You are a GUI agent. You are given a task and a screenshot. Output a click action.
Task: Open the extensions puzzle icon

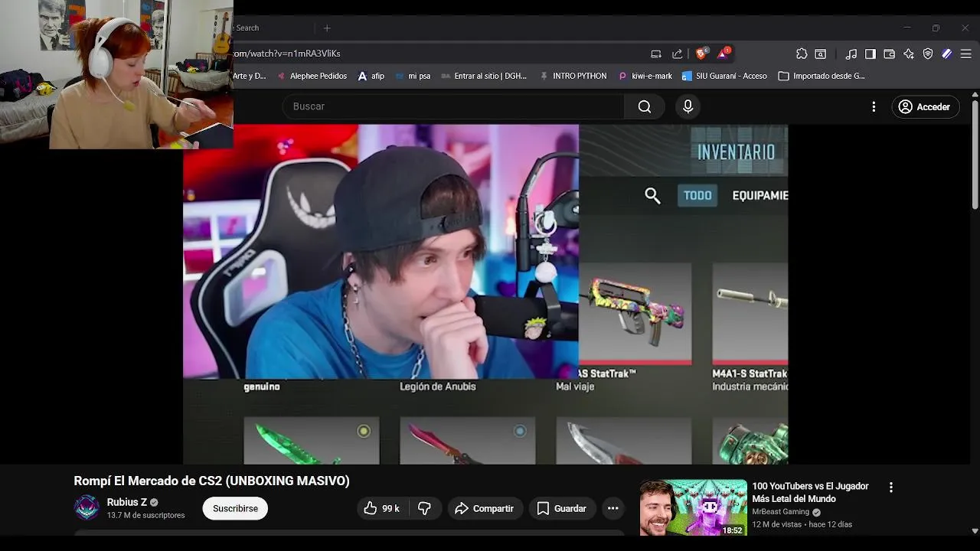802,54
